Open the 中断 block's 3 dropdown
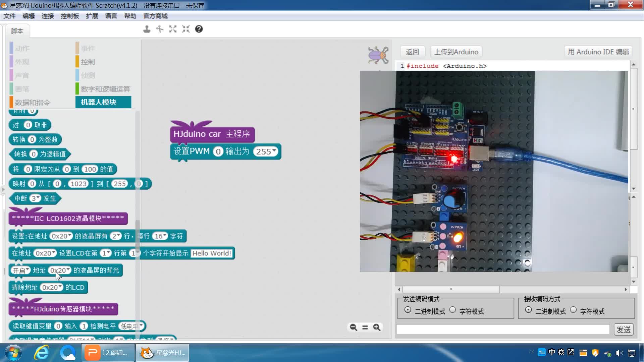Screen dimensions: 644x362 coord(35,198)
